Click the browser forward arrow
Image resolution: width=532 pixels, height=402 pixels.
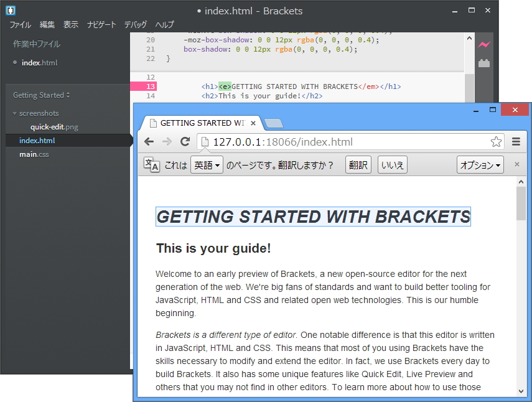[x=167, y=141]
